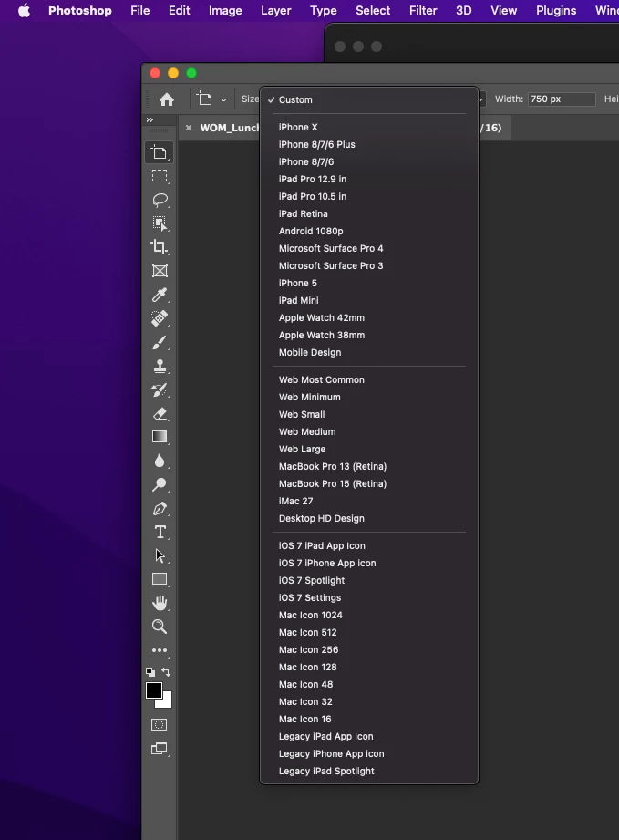Open the Edit Toolbar three-dots menu
This screenshot has width=619, height=840.
click(x=159, y=650)
